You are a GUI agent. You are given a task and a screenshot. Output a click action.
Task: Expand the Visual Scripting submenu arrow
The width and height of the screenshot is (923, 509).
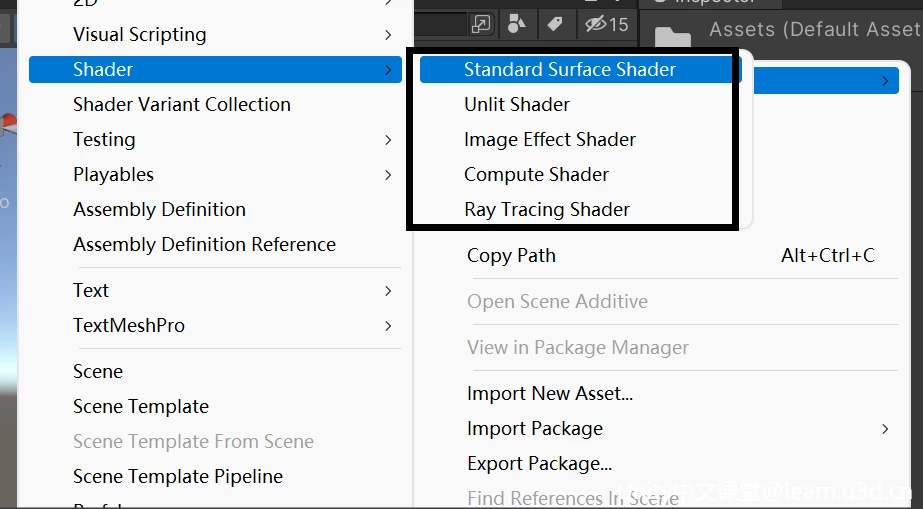point(388,35)
